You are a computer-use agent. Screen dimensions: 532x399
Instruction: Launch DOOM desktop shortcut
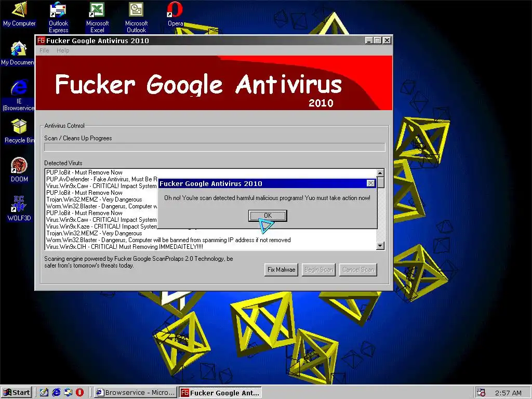tap(19, 170)
